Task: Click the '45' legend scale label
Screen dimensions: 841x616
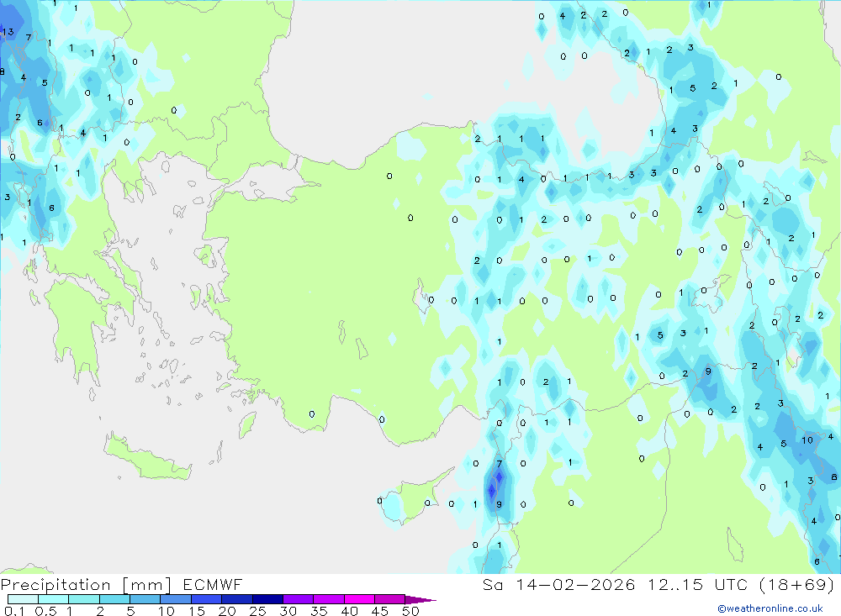Action: coord(380,611)
